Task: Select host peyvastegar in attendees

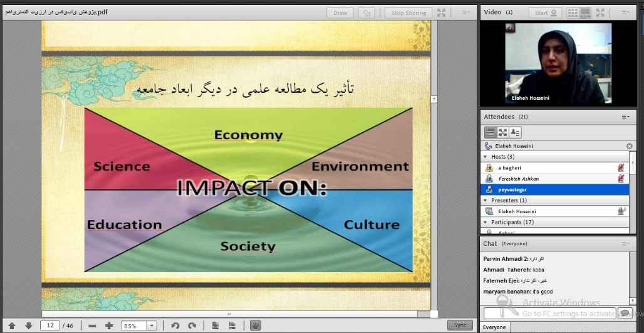Action: (x=555, y=189)
